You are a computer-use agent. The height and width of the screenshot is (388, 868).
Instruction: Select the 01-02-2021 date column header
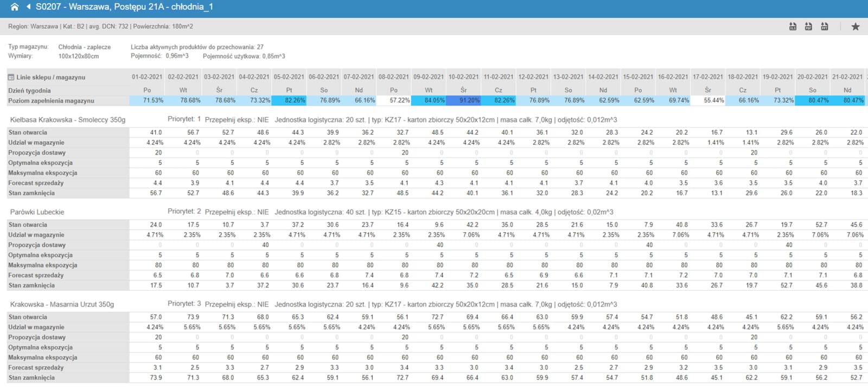[147, 77]
